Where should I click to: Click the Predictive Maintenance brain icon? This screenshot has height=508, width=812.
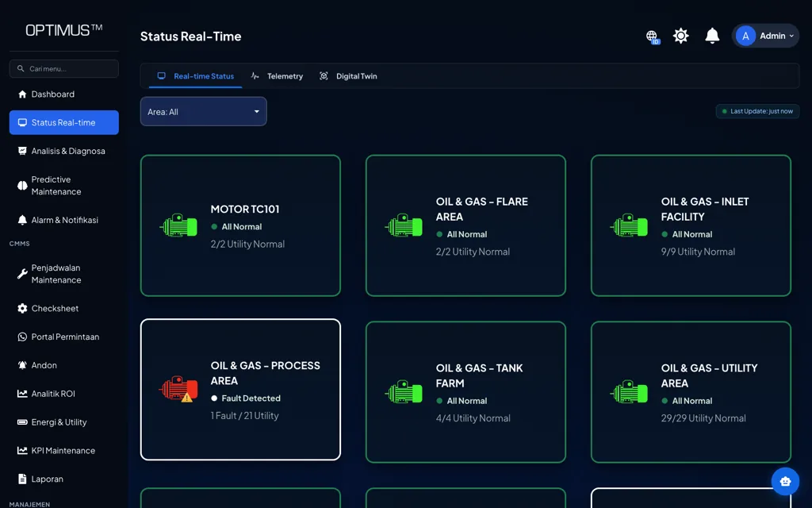pos(22,186)
